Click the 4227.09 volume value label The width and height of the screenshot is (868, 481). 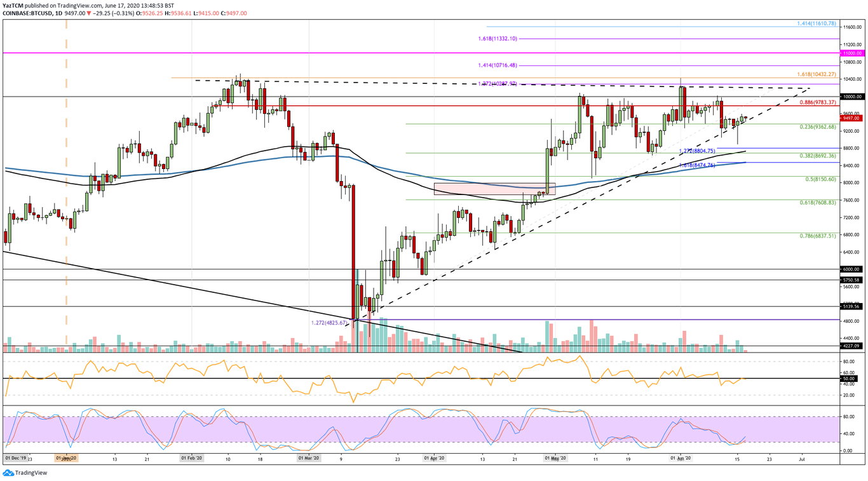[x=851, y=346]
